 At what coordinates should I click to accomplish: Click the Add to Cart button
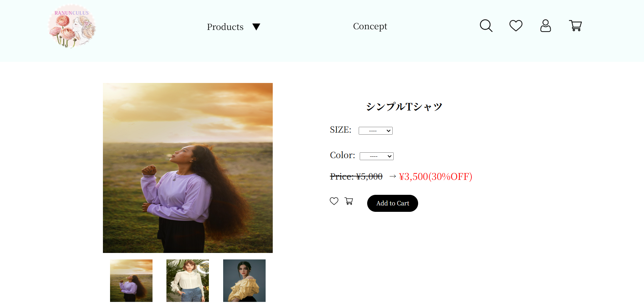click(x=393, y=203)
